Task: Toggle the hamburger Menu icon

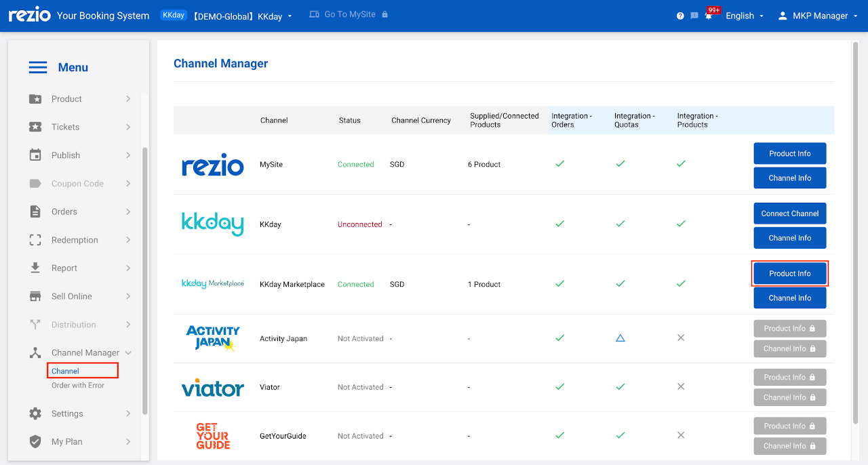Action: [38, 67]
